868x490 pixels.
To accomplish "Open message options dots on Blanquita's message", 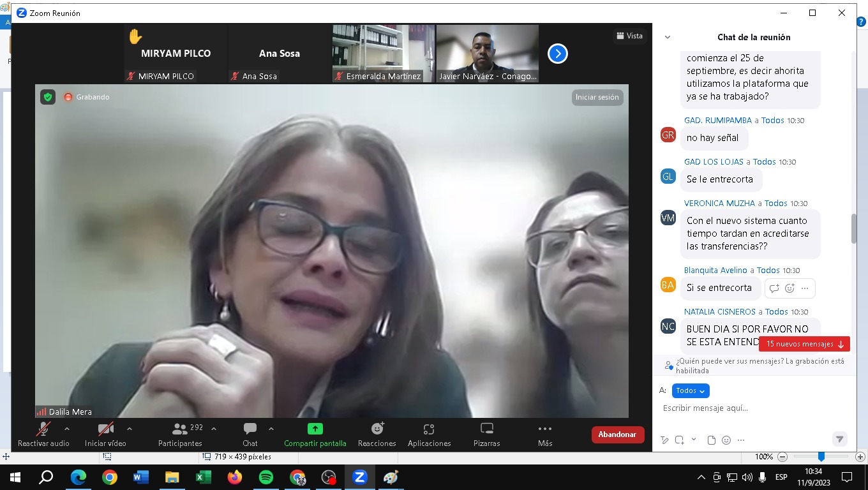I will [x=805, y=288].
